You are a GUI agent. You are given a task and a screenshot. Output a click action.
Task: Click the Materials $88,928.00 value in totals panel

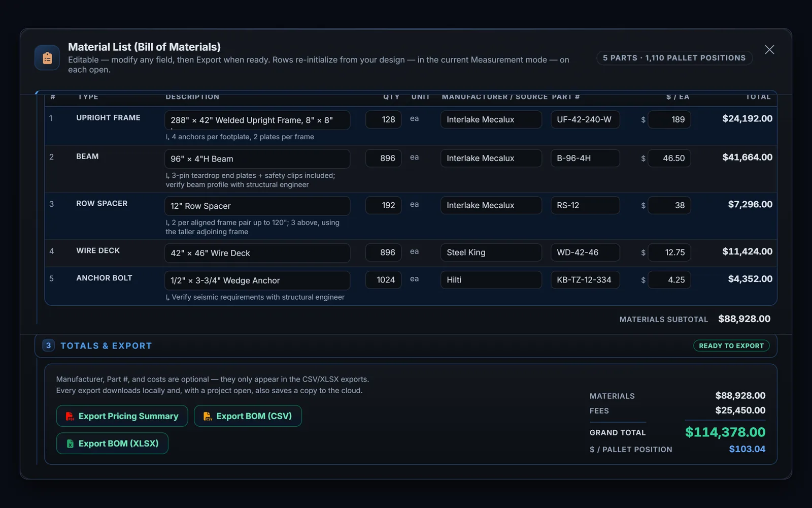coord(740,396)
